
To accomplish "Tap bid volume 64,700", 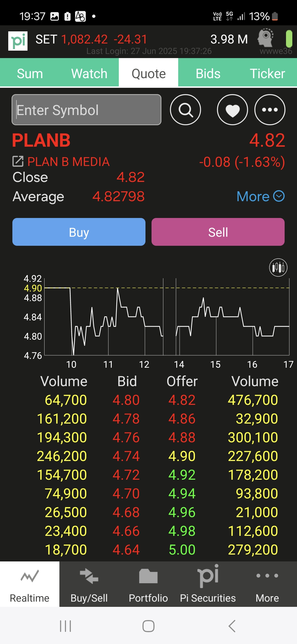I will pos(66,400).
